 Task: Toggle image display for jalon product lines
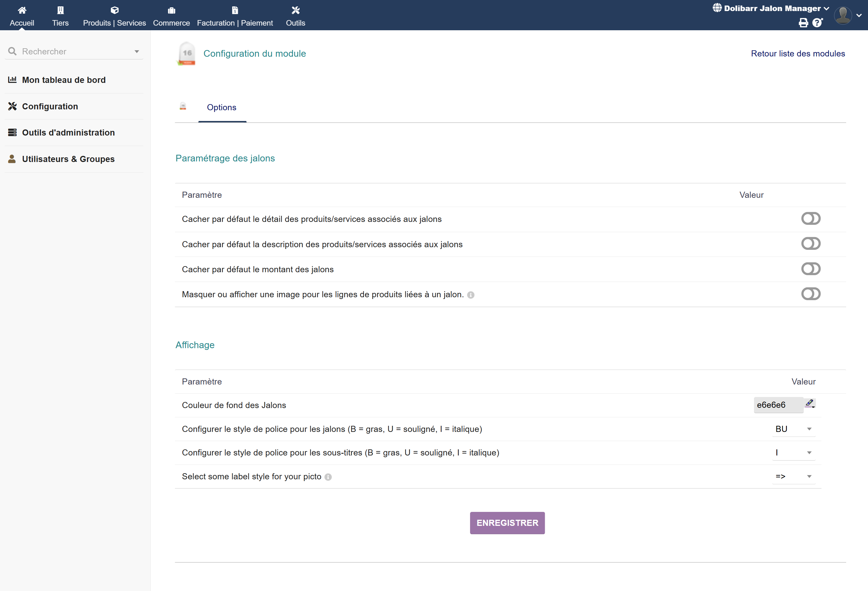(x=810, y=294)
